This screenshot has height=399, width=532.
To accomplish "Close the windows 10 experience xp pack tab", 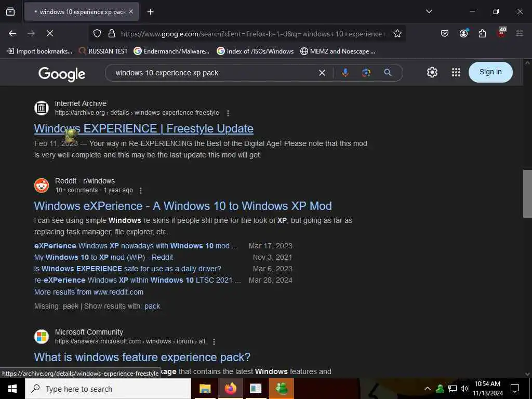I will coord(131,11).
